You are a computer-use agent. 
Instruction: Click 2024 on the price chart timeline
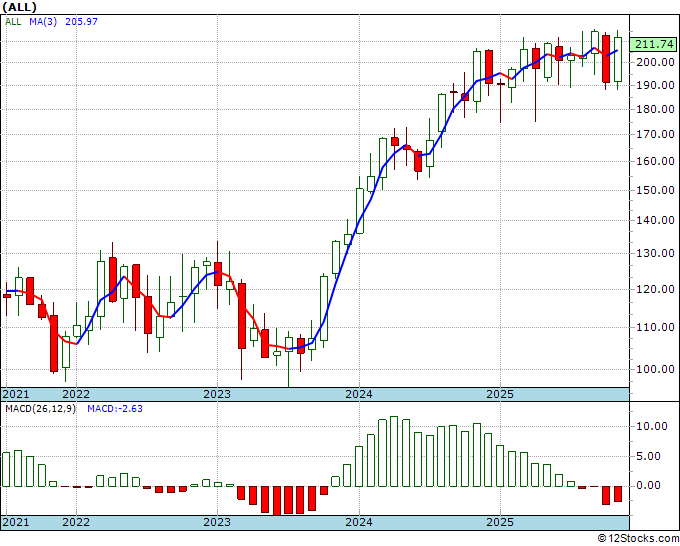pos(359,394)
